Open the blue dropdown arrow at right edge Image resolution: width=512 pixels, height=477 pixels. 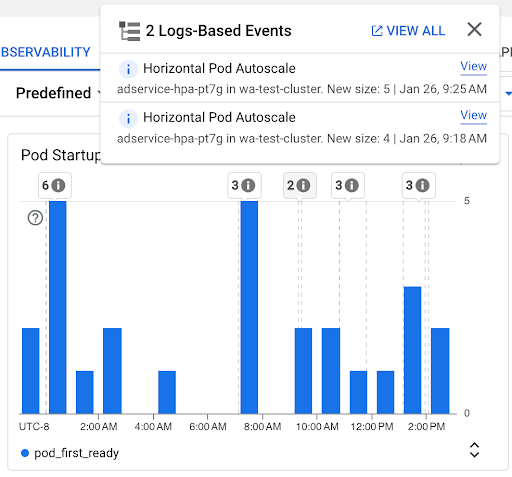[508, 93]
